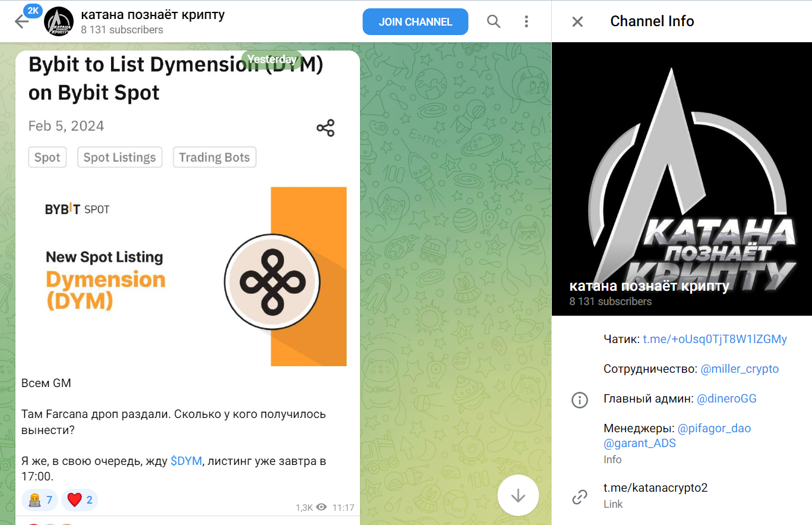
Task: Click the share icon in Bybit article
Action: (326, 128)
